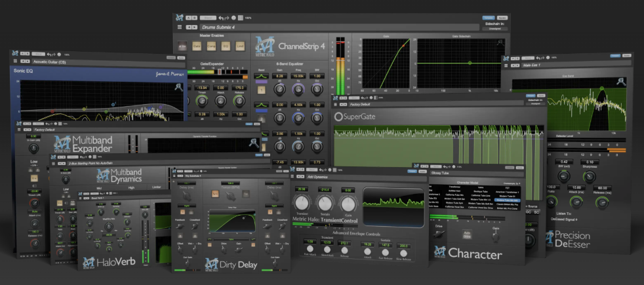Click TransientControl Sustain knob
The image size is (644, 285).
(x=325, y=203)
